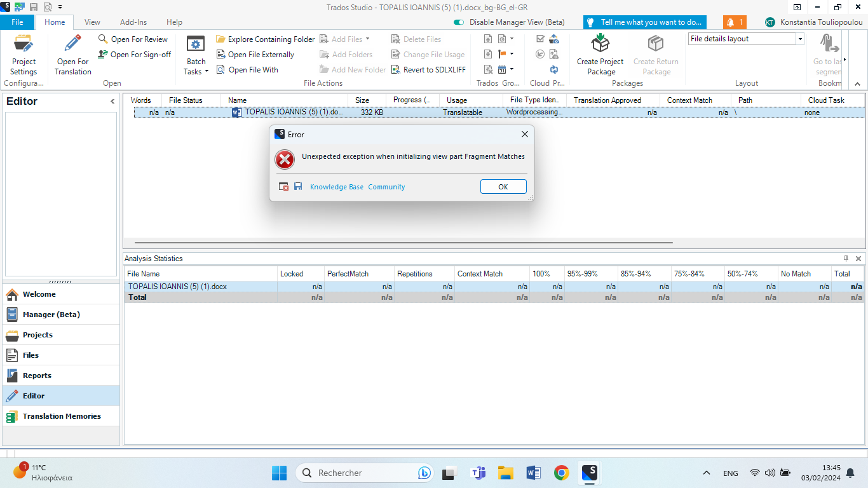Click the ENG language indicator
Viewport: 868px width, 488px height.
(x=731, y=473)
